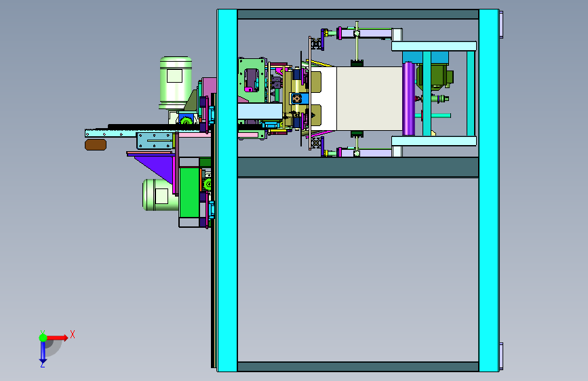This screenshot has width=588, height=381.
Task: Select the light blue rectangular block
Action: (260, 111)
